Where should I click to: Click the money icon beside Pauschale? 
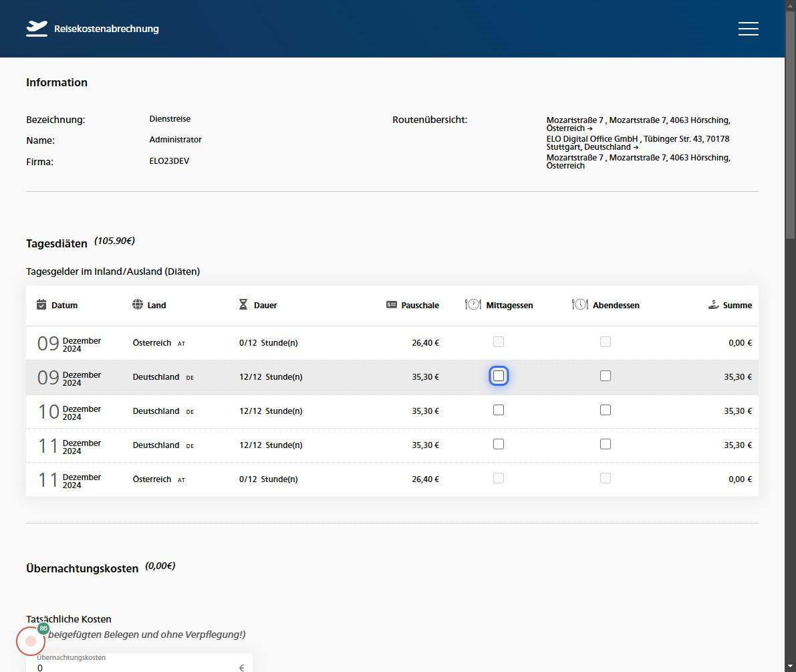pyautogui.click(x=392, y=305)
